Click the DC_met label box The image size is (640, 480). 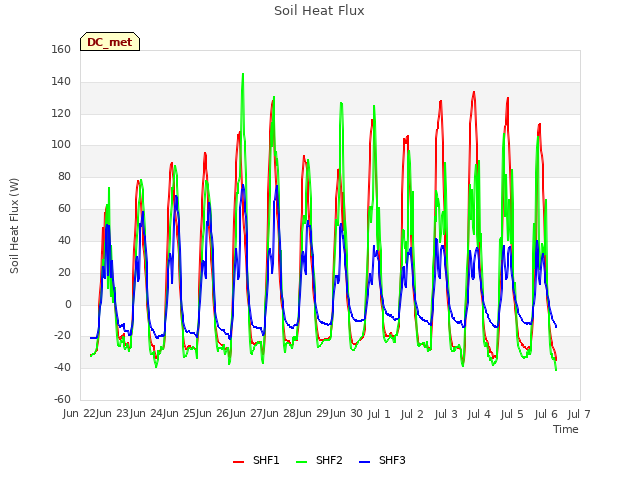[x=110, y=42]
